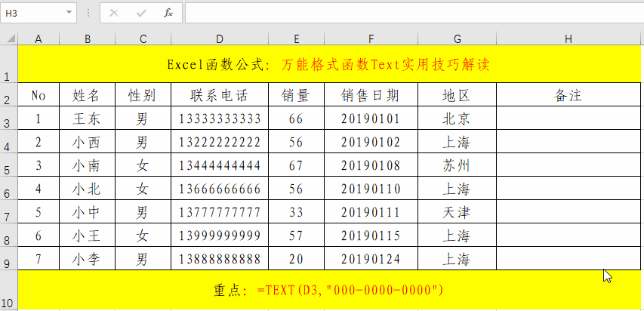Expand the Name Box dropdown arrow
The image size is (644, 311).
[x=69, y=13]
